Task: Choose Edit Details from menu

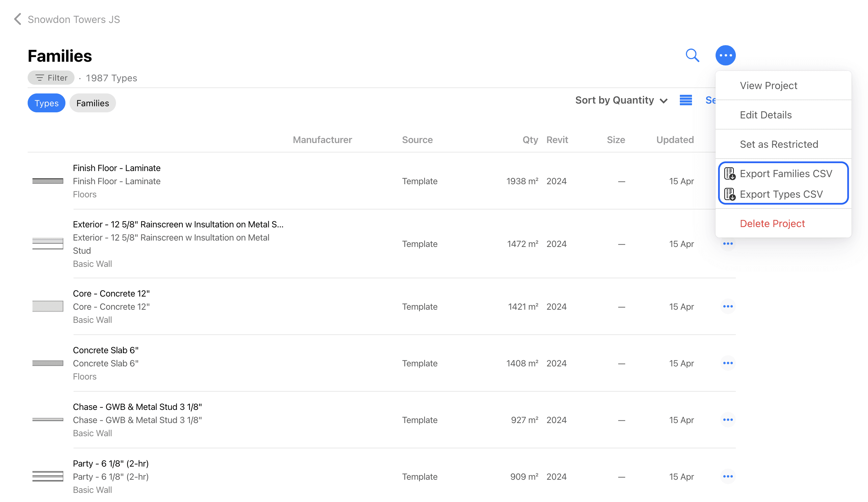Action: click(x=765, y=115)
